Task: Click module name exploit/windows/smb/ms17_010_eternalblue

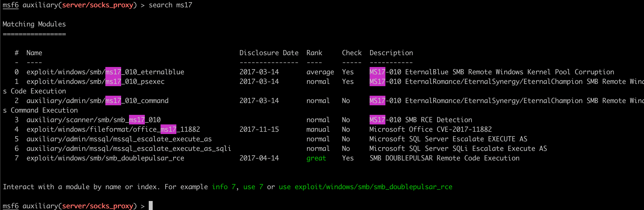Action: (x=105, y=72)
